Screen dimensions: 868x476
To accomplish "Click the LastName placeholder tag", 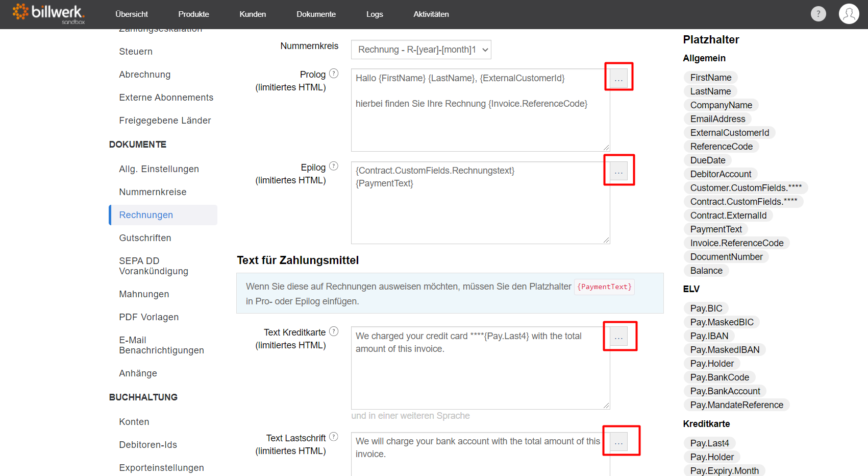I will (710, 91).
